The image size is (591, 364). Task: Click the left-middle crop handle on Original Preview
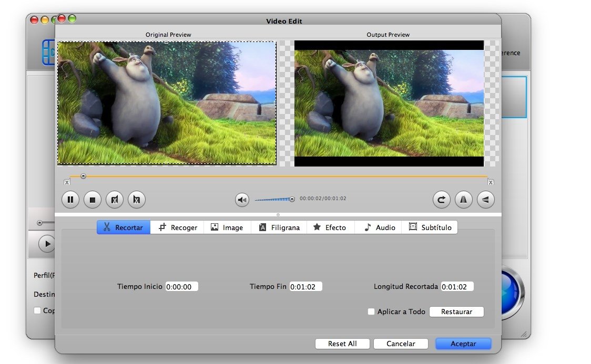pos(58,103)
